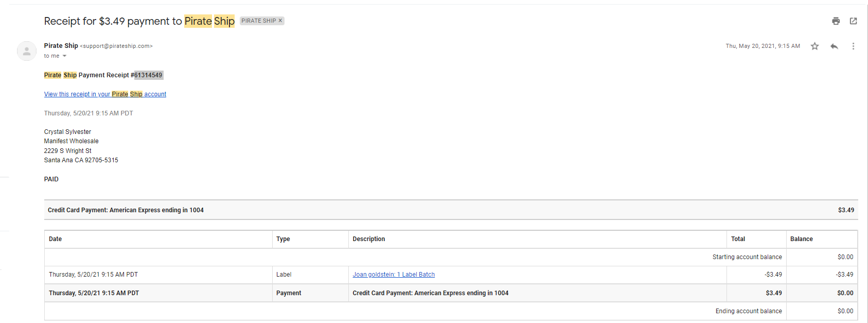Click the Label row balance -$3.49
868x323 pixels.
[x=844, y=275]
